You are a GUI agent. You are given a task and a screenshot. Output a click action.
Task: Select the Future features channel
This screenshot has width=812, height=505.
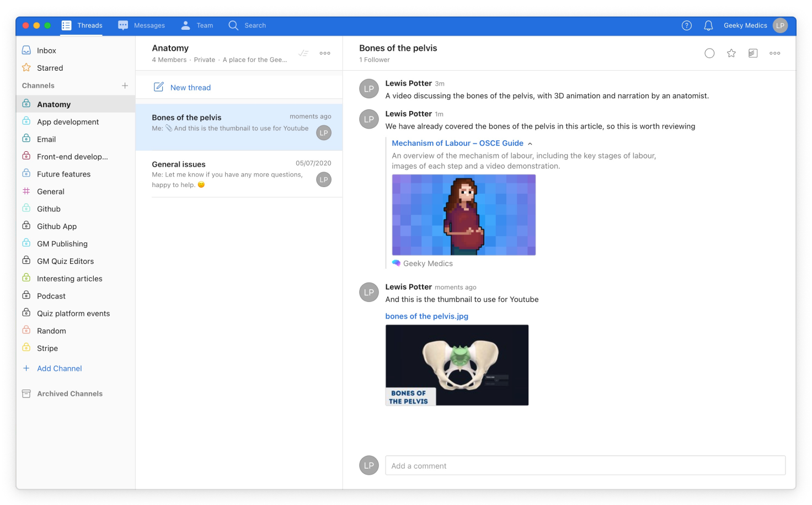(76, 174)
